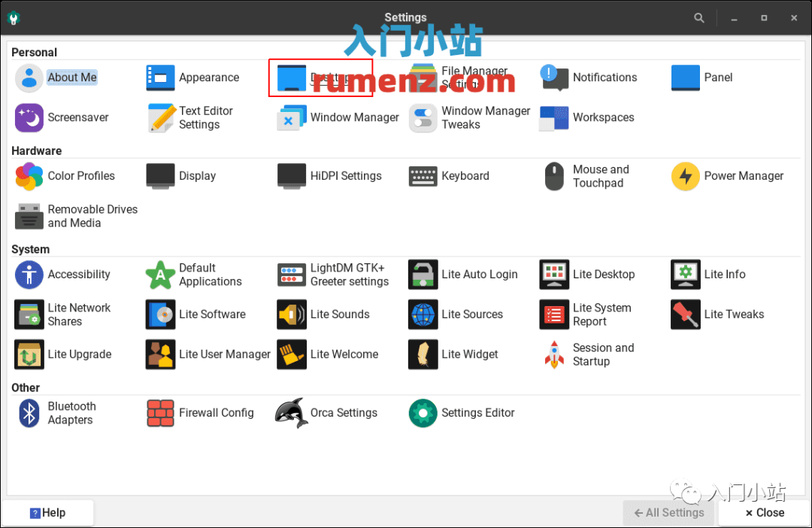Screen dimensions: 812x528
Task: Minimize the Settings window
Action: coord(734,18)
